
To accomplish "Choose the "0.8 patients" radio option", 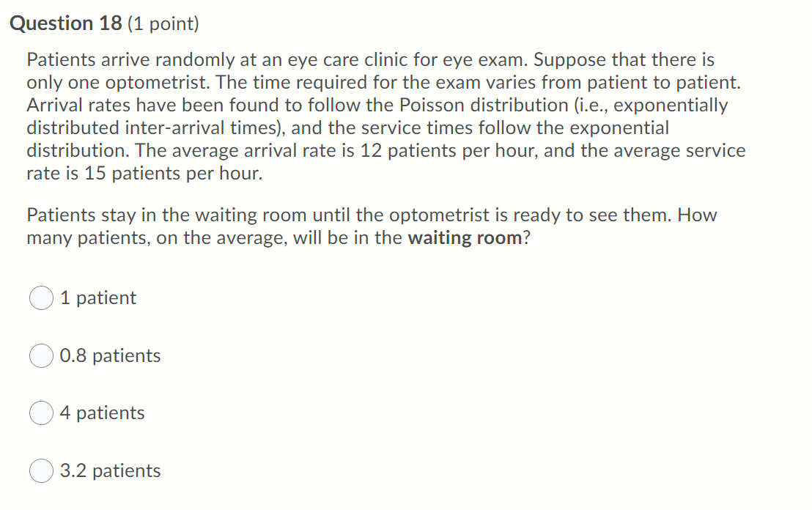I will pyautogui.click(x=42, y=355).
